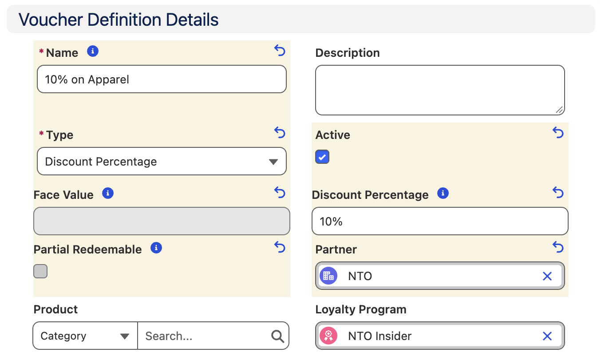This screenshot has height=364, width=601.
Task: Click the Product Search box
Action: (214, 336)
